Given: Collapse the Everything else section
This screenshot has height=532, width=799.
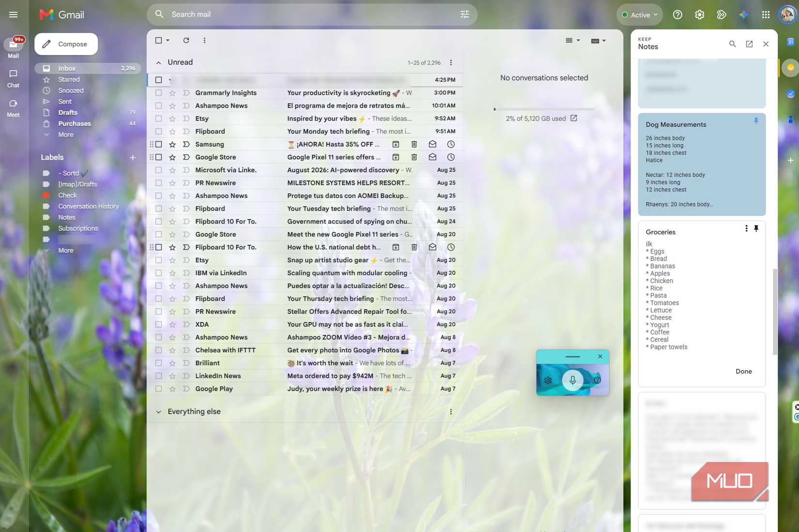Looking at the screenshot, I should pyautogui.click(x=158, y=411).
